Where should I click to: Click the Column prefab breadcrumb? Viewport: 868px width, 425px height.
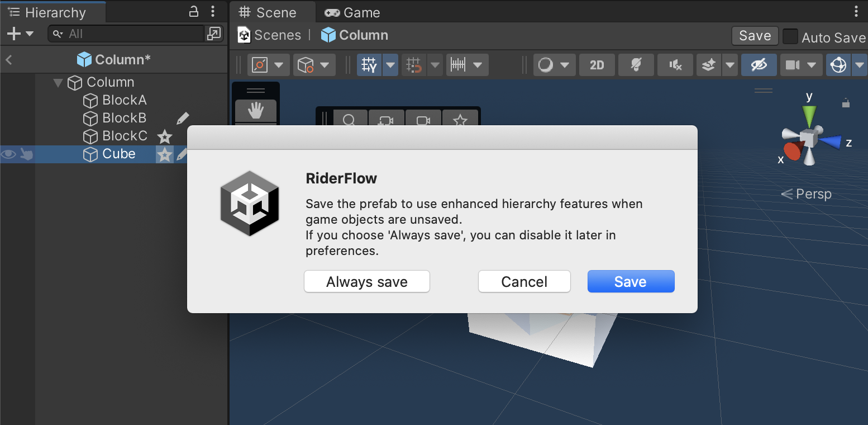(x=355, y=35)
